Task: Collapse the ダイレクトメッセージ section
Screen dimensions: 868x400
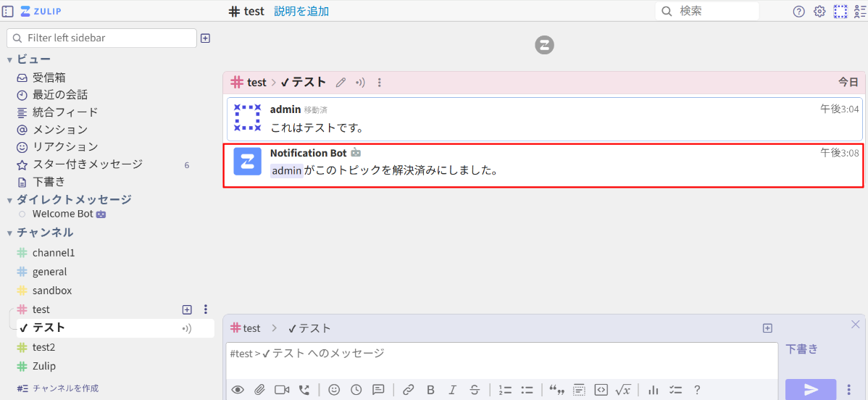Action: [x=10, y=200]
